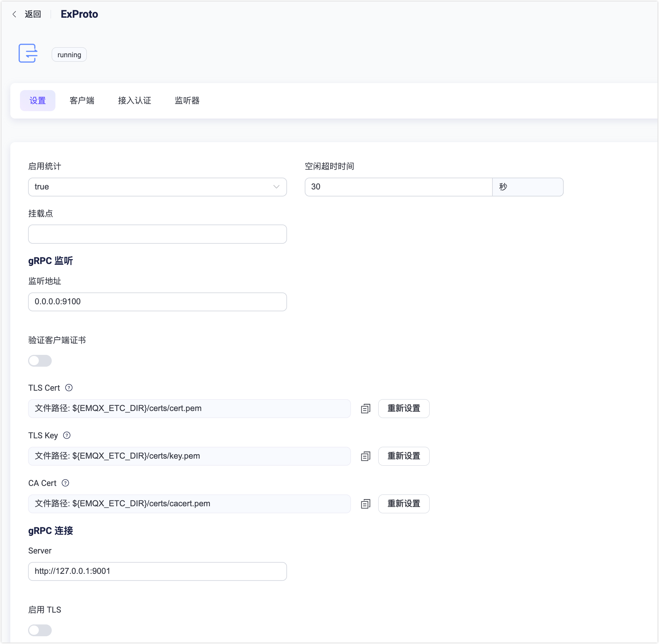Click the gRPC Server URL field
The height and width of the screenshot is (644, 659).
click(157, 571)
